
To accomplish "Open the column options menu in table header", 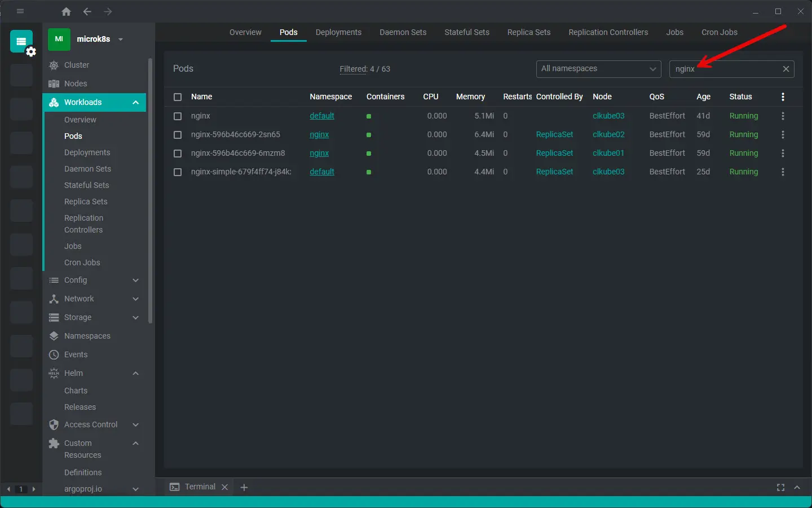I will pyautogui.click(x=783, y=97).
